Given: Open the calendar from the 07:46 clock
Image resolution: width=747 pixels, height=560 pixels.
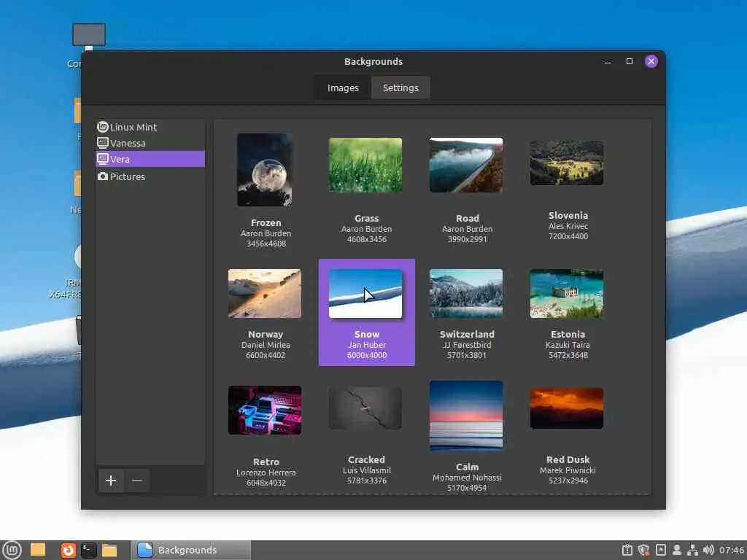Looking at the screenshot, I should point(731,551).
